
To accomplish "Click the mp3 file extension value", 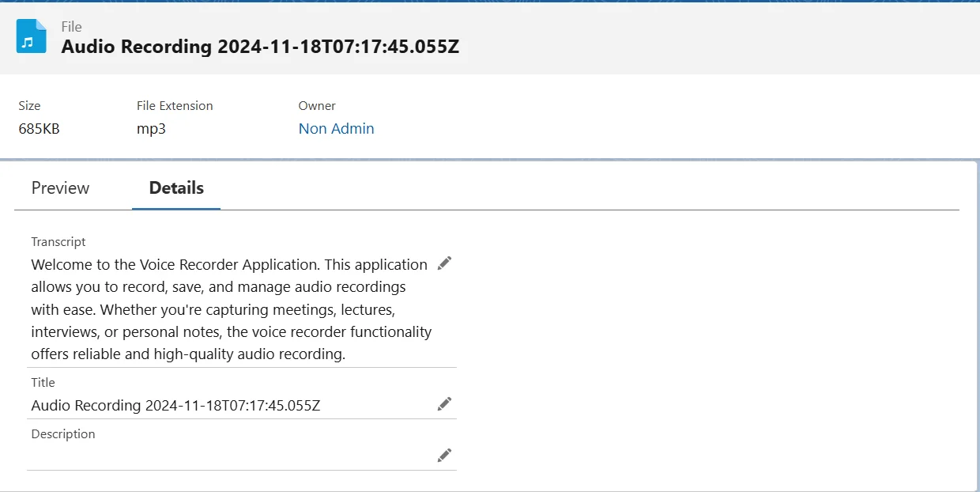I will click(152, 129).
